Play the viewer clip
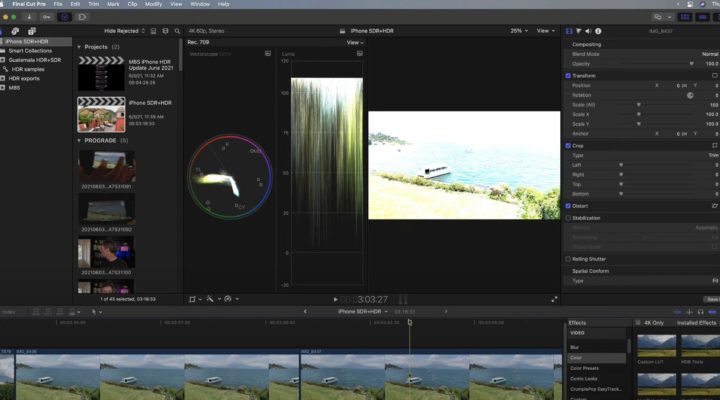 pos(335,299)
